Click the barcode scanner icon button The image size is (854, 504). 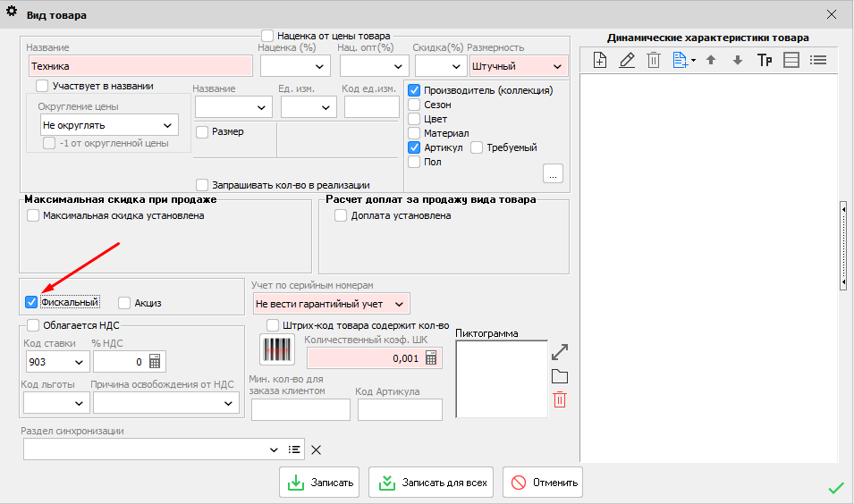tap(277, 349)
